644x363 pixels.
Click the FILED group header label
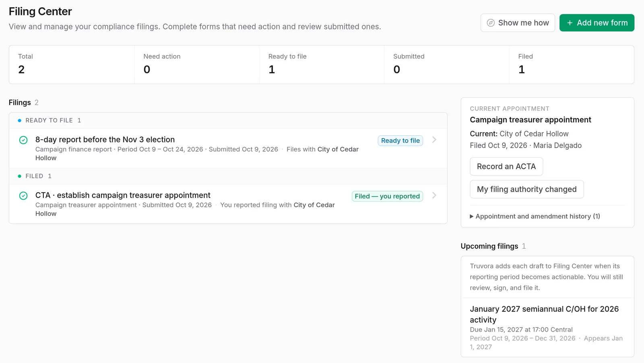pos(34,176)
